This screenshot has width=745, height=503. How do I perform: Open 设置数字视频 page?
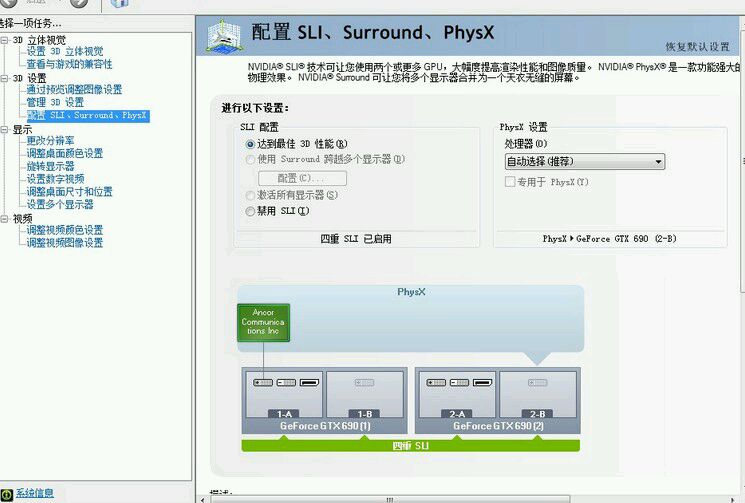pyautogui.click(x=55, y=179)
